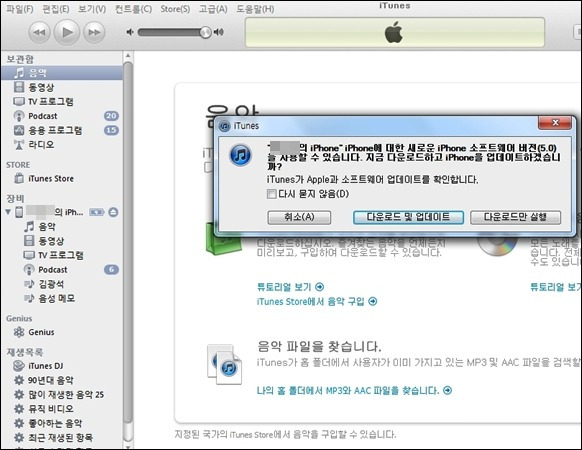Click the iPhone battery indicator icon
Screen dimensions: 582x450
[97, 212]
